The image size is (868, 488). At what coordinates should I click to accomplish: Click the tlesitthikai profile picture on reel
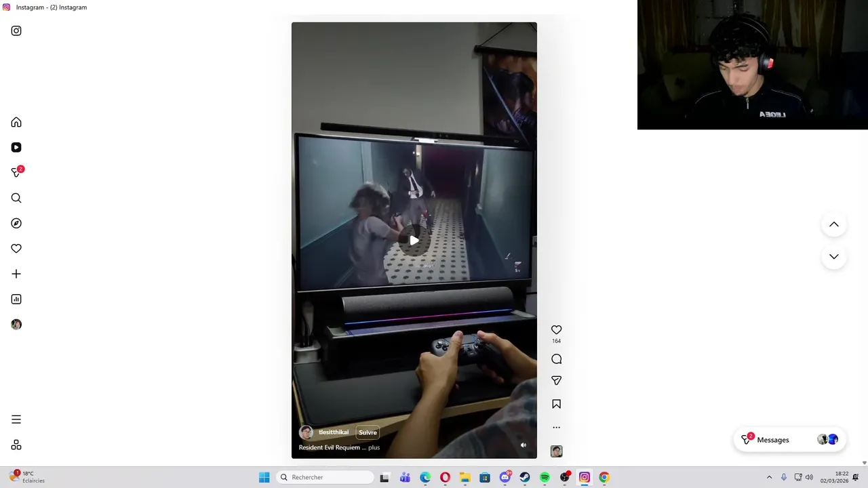(306, 432)
